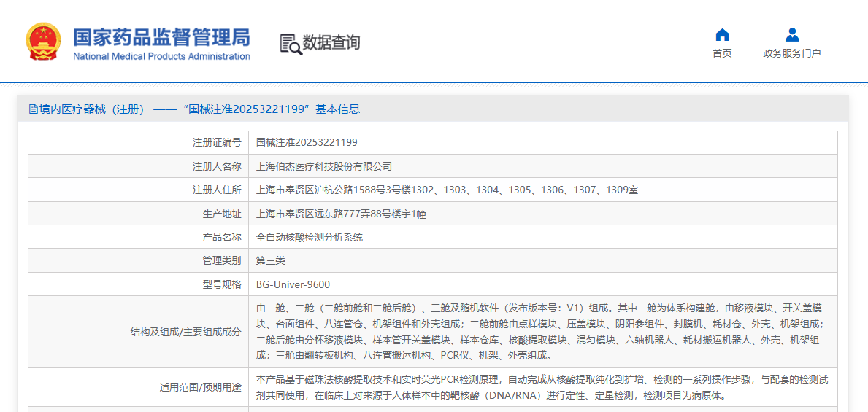This screenshot has width=868, height=412.
Task: Open the 首页 text link
Action: click(722, 53)
